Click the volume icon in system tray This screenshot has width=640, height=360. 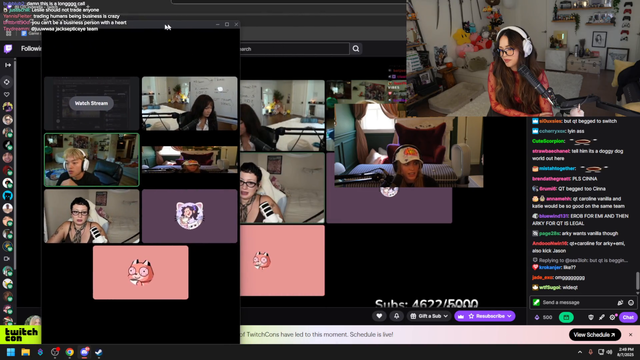coord(609,352)
